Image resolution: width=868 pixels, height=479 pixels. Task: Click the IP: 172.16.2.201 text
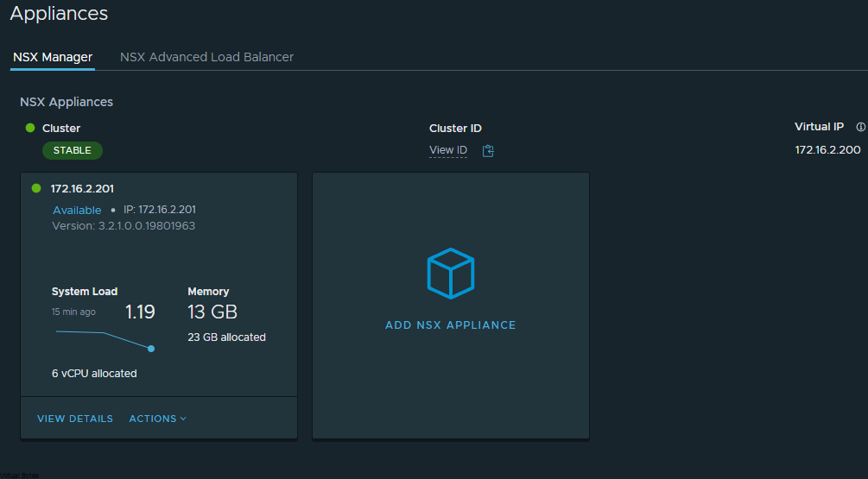(160, 210)
